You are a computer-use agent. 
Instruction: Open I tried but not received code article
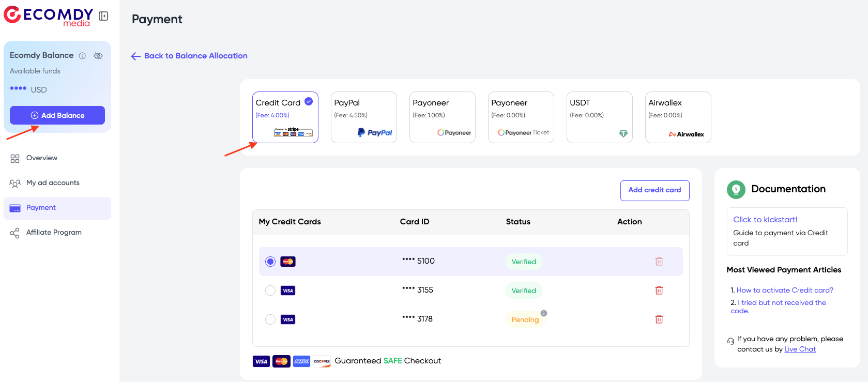(x=779, y=307)
